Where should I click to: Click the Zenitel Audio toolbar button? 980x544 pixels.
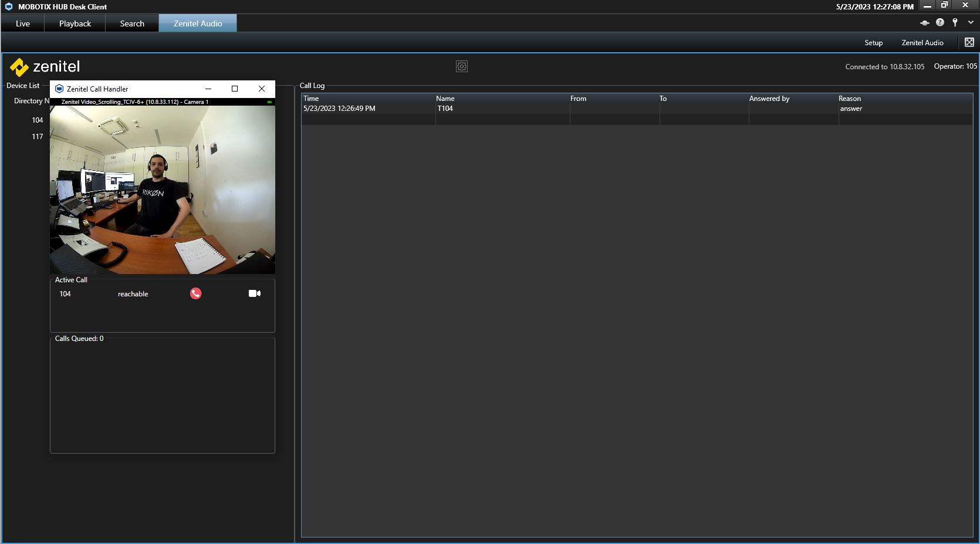click(922, 43)
